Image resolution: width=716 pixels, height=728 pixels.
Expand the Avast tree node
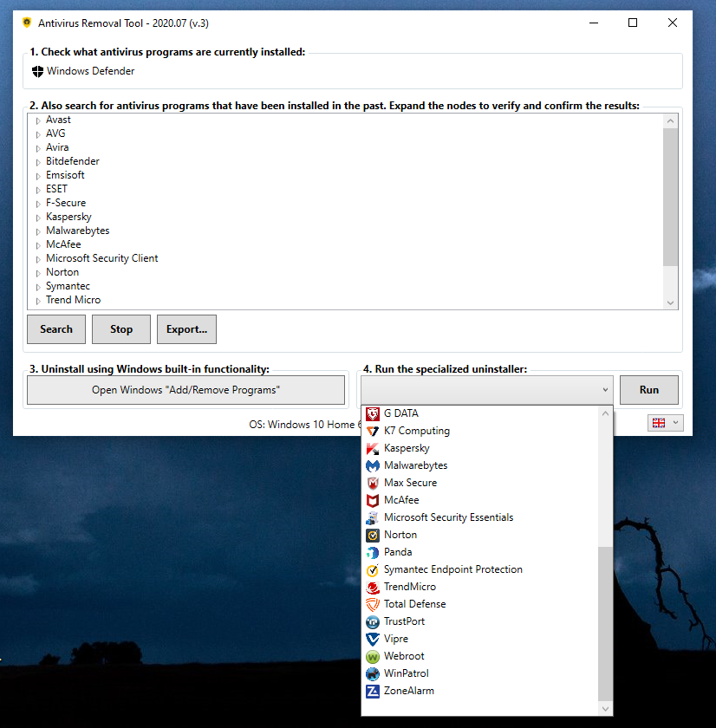click(x=38, y=120)
